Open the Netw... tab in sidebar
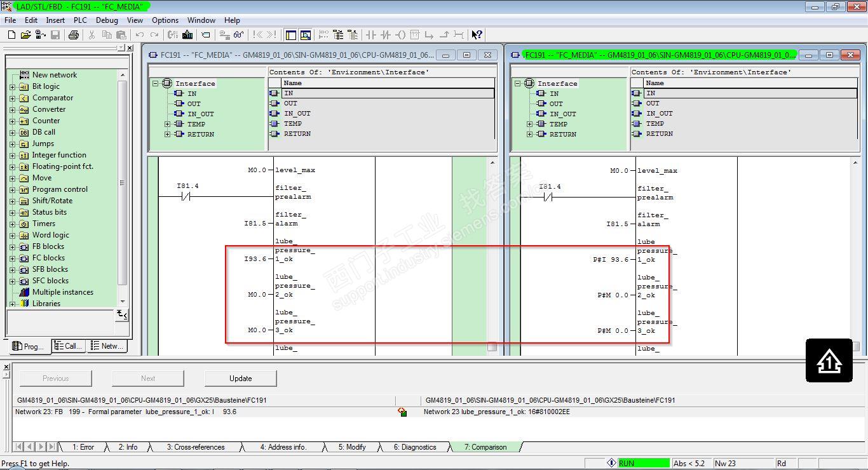 [x=107, y=346]
